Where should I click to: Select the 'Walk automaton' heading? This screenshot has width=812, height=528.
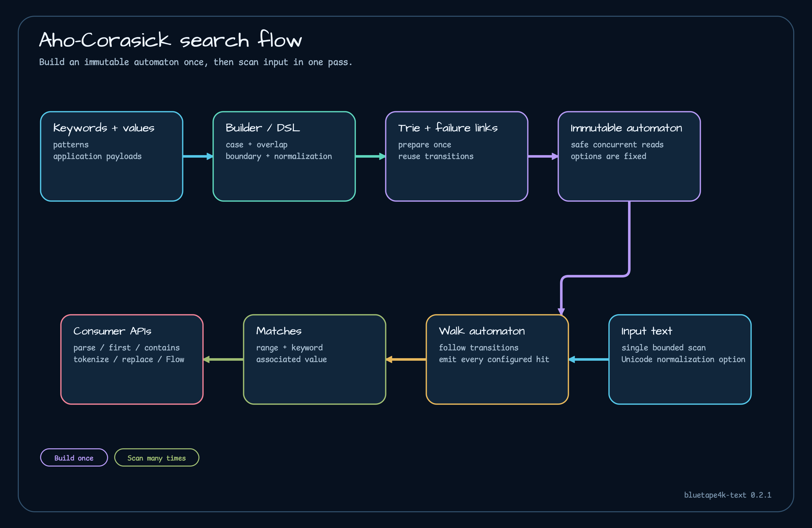point(482,331)
